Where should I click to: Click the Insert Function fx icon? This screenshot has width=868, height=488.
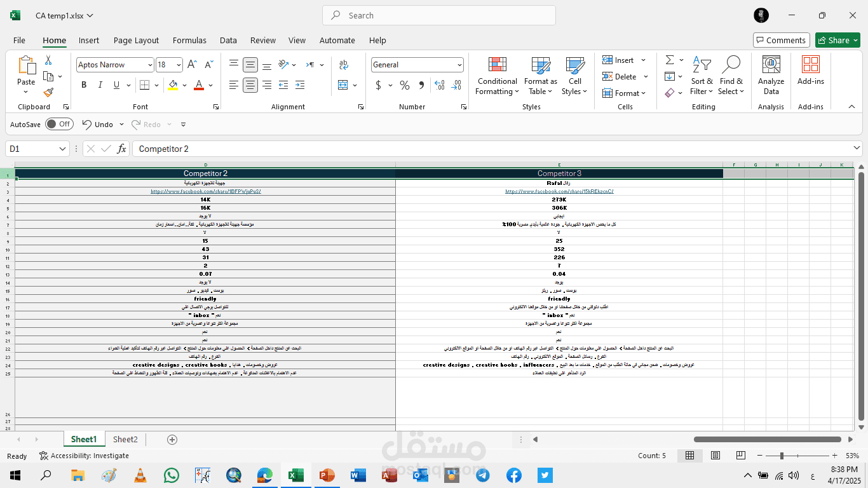point(122,149)
